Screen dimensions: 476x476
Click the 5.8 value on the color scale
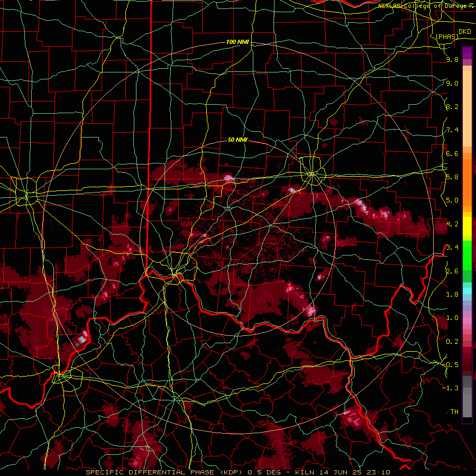[x=452, y=177]
